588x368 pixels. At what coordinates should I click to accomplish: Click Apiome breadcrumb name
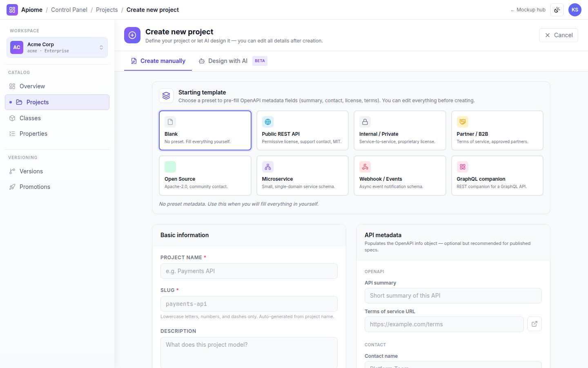[32, 10]
